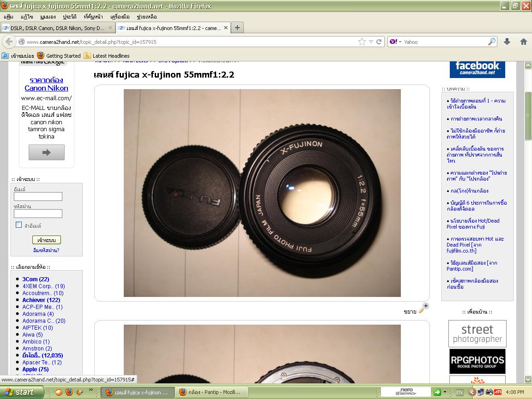Close the DSLR Canon Nikon tab
The width and height of the screenshot is (532, 399).
[x=110, y=28]
